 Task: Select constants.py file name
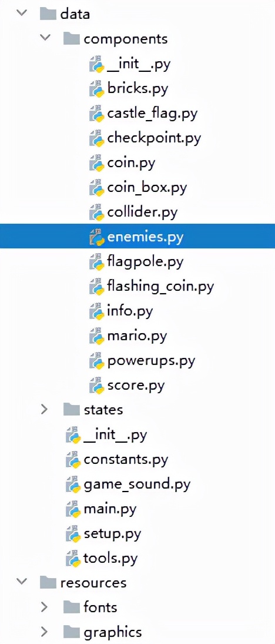coord(126,460)
